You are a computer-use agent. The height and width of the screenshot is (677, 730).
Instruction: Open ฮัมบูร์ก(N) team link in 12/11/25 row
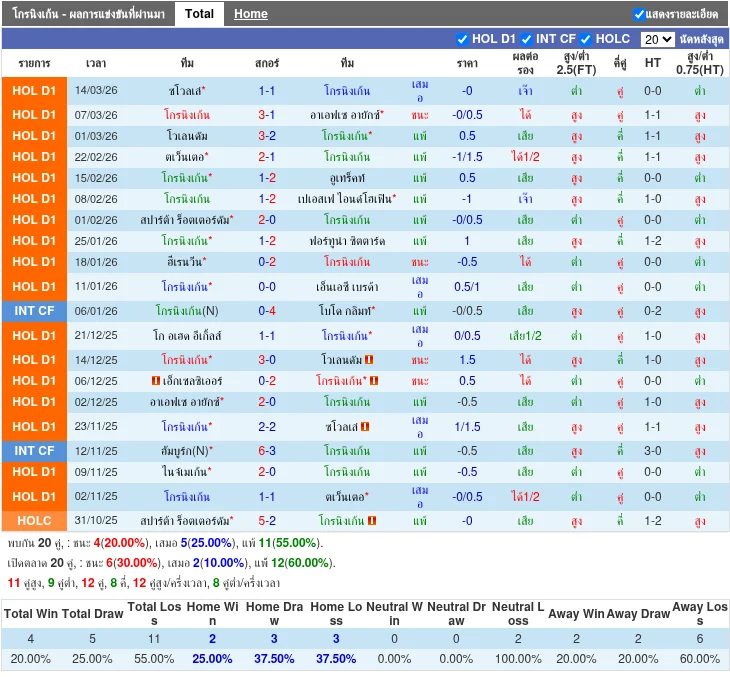[187, 451]
